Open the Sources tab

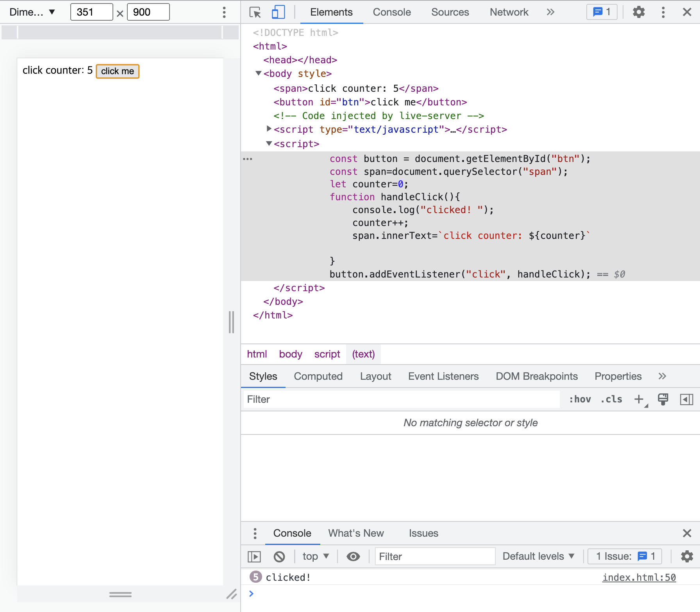pos(450,12)
